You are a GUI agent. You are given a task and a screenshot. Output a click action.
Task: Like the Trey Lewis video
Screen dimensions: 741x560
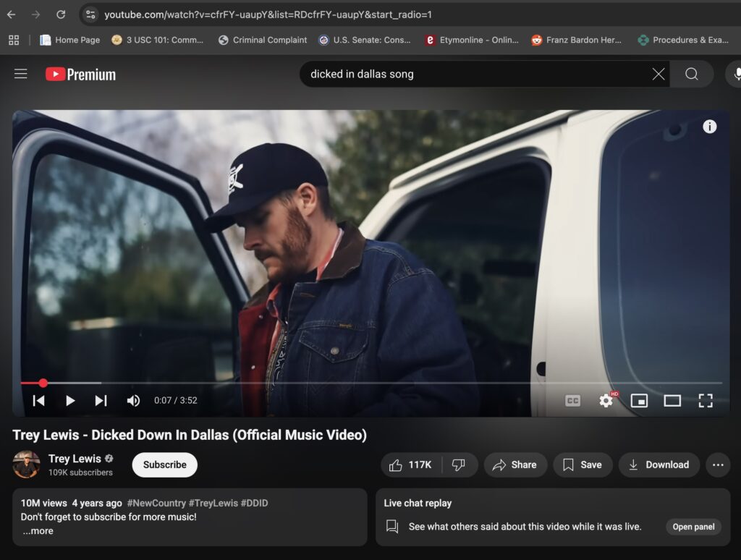[410, 464]
